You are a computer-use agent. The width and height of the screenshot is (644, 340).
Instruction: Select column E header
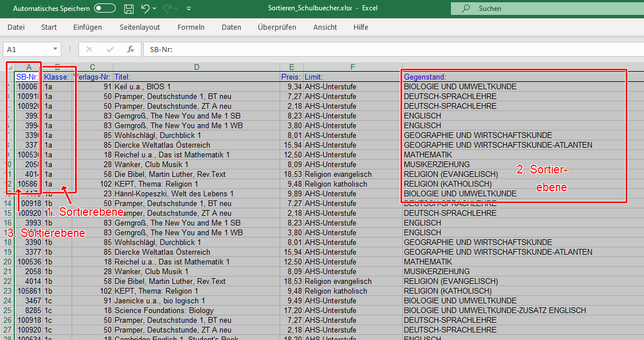[x=292, y=68]
